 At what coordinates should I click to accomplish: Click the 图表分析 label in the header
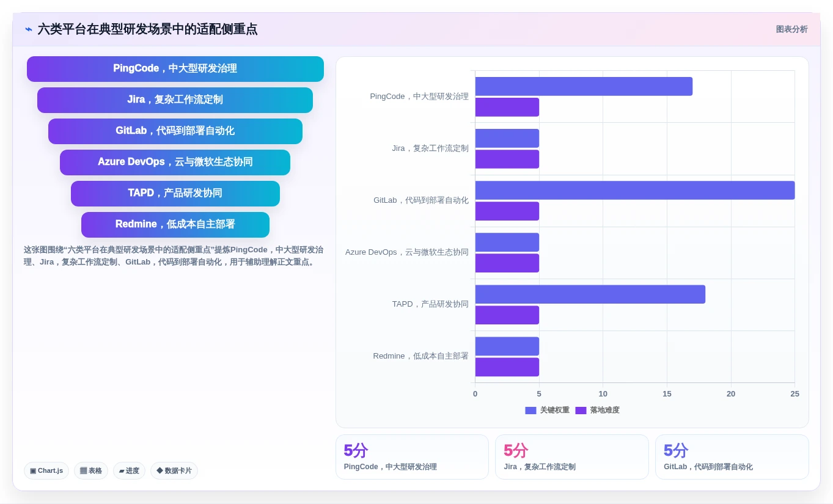[x=791, y=29]
